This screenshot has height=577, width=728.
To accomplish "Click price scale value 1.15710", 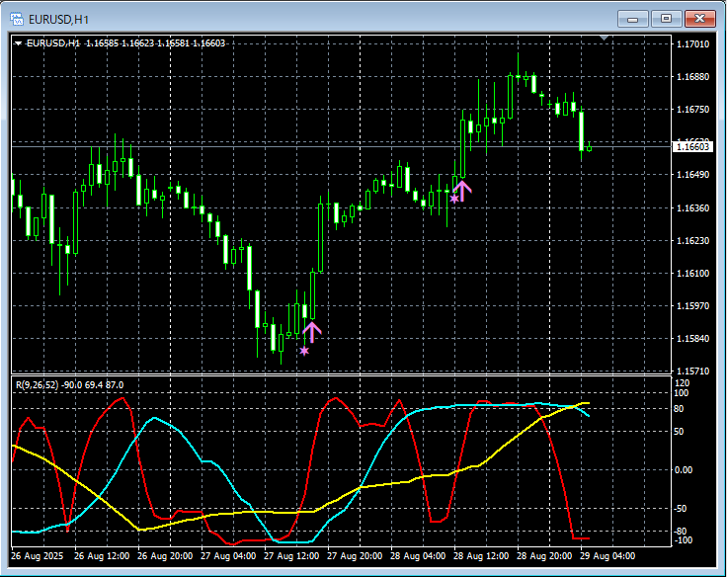I will pos(693,371).
